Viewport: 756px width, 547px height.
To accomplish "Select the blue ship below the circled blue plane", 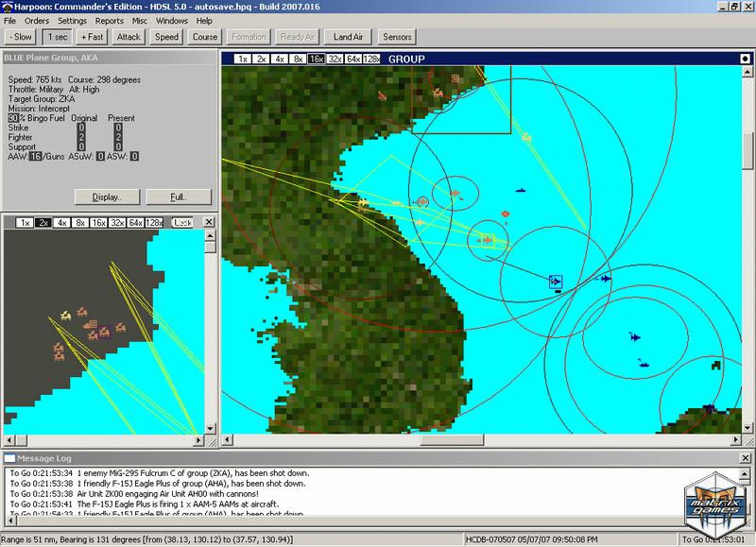I will point(643,363).
